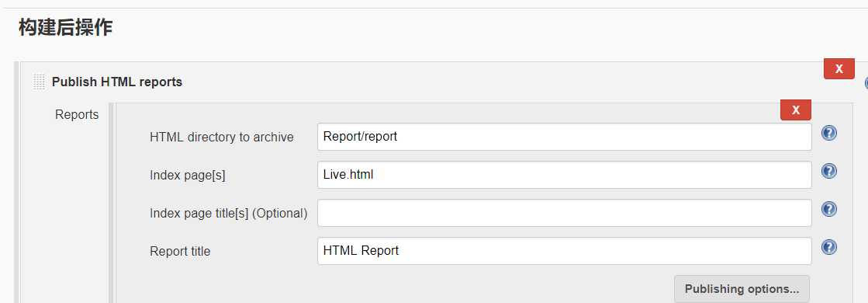Click the Reports label
This screenshot has height=303, width=868.
[77, 115]
